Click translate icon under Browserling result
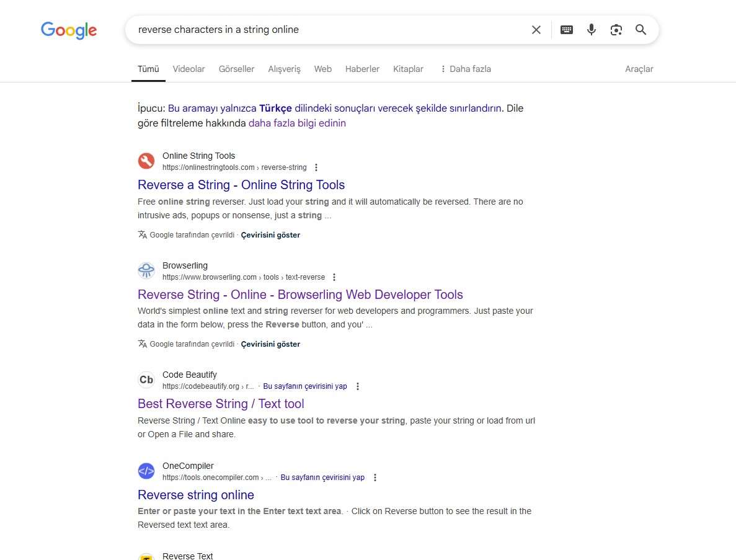Screen dimensions: 736x560 pyautogui.click(x=142, y=344)
